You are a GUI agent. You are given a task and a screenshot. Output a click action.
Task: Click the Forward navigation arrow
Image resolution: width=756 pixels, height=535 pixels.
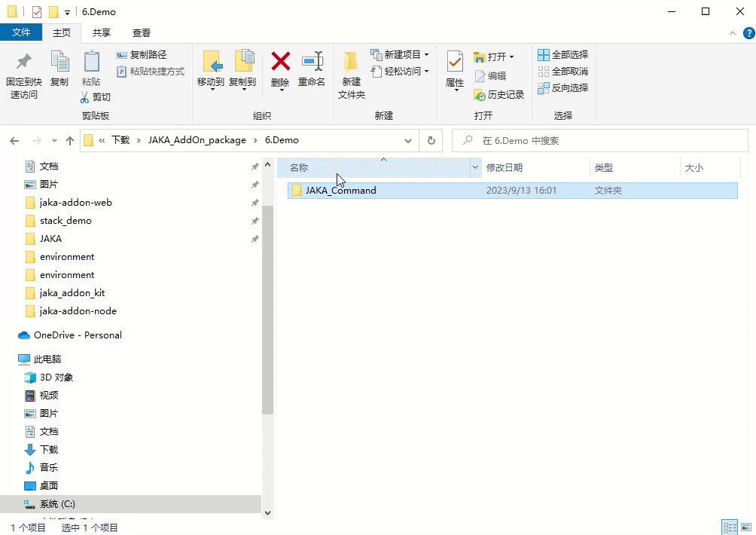click(37, 141)
